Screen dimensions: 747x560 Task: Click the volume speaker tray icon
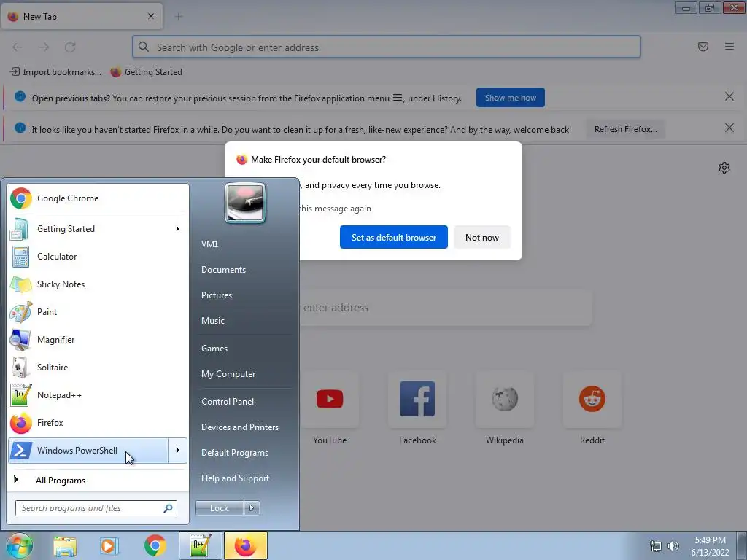click(x=673, y=546)
